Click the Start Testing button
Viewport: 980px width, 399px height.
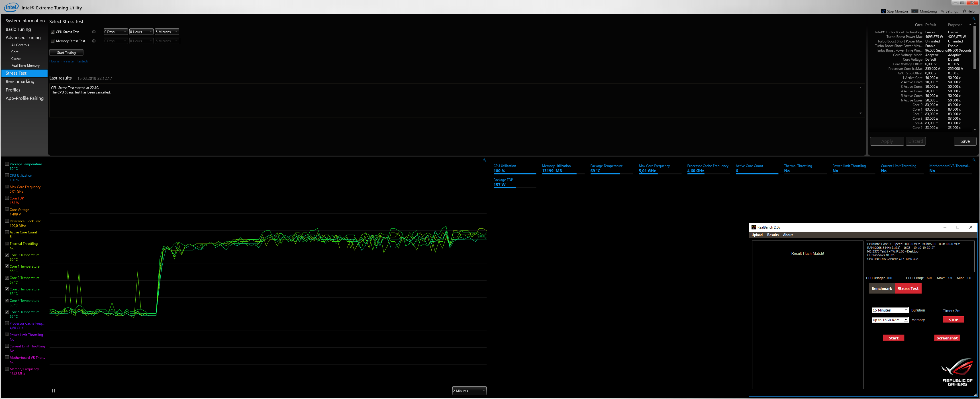[66, 52]
